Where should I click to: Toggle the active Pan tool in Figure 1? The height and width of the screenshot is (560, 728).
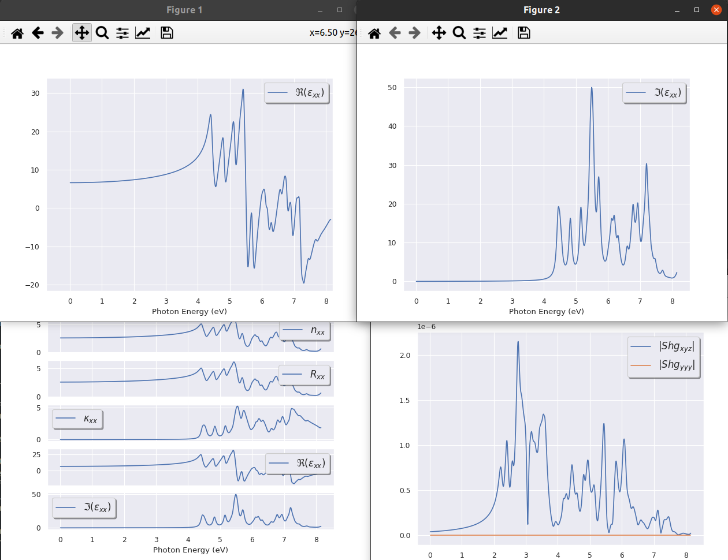point(82,33)
